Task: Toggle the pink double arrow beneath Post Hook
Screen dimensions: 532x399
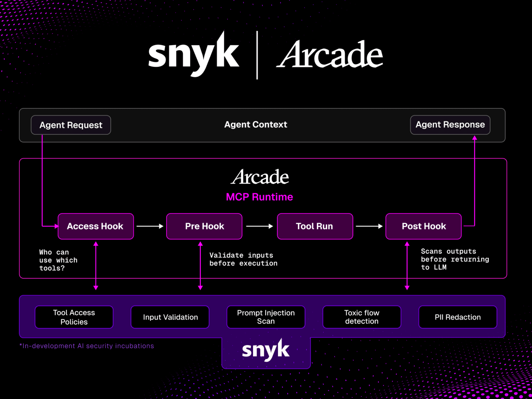Action: [x=407, y=266]
